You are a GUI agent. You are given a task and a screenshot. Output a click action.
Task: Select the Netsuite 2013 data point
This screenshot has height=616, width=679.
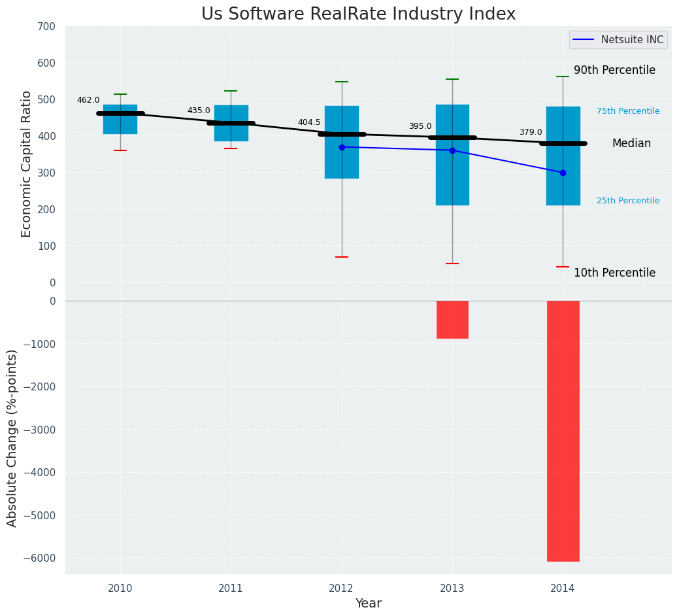pyautogui.click(x=452, y=151)
